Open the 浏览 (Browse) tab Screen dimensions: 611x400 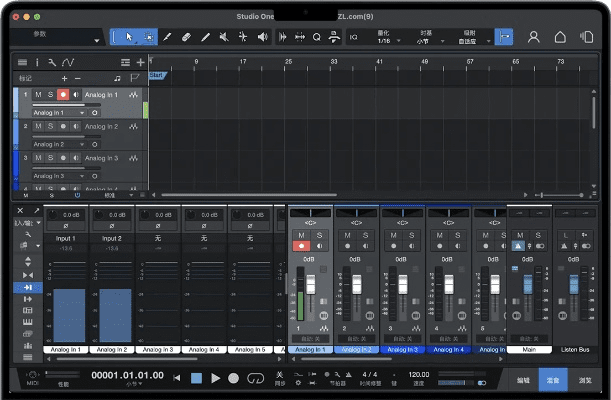coord(585,381)
